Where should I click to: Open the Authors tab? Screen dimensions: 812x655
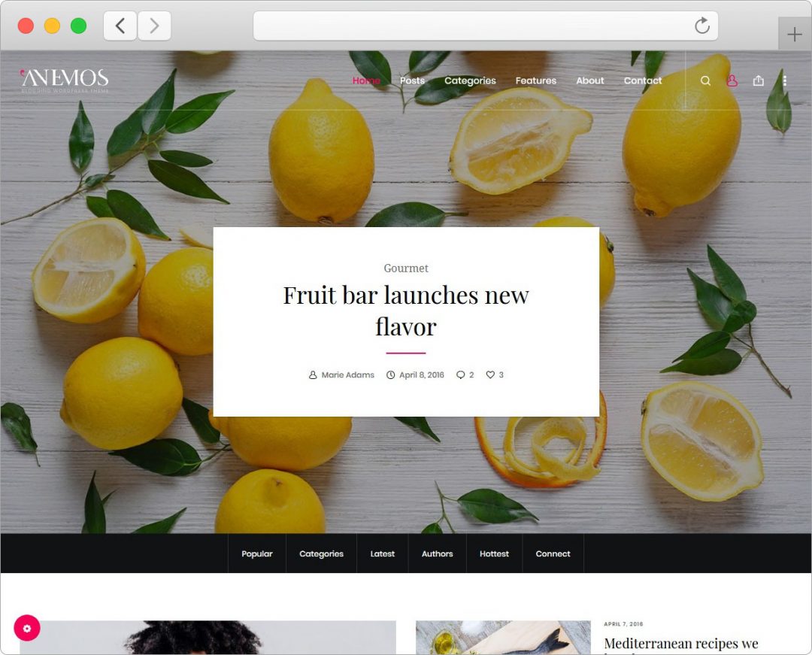437,553
